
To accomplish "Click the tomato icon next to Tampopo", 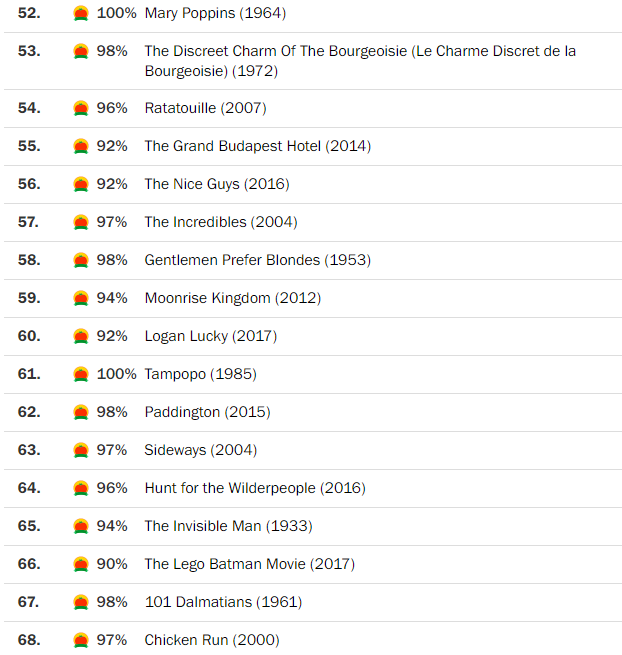I will pyautogui.click(x=81, y=374).
